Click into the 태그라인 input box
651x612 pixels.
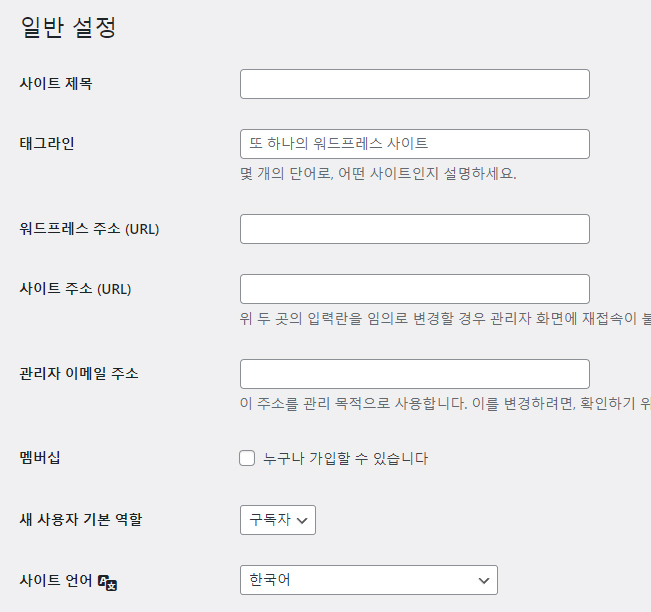tap(414, 144)
